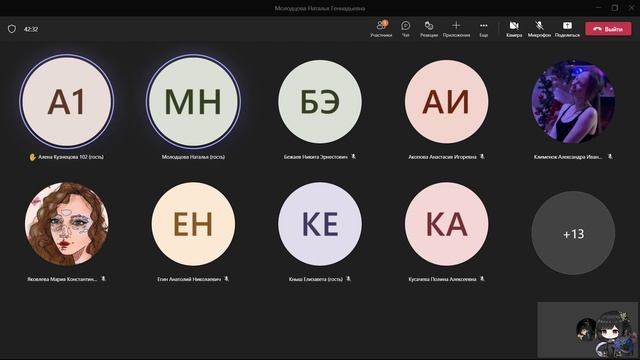Screen dimensions: 640x360
Task: Click muted mic icon next to ЕН name
Action: coord(227,279)
